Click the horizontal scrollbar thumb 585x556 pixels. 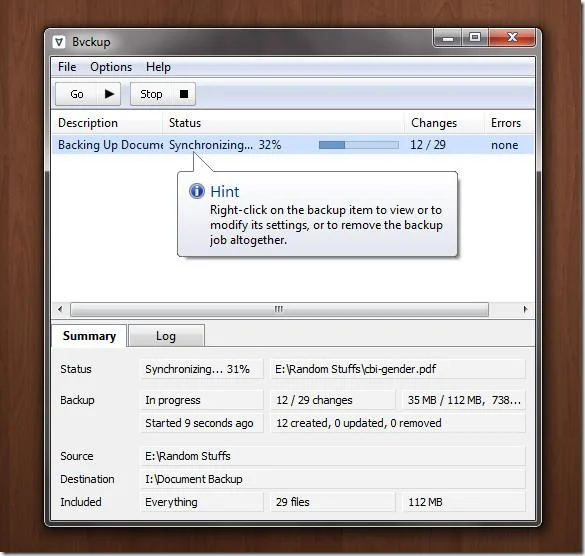279,309
